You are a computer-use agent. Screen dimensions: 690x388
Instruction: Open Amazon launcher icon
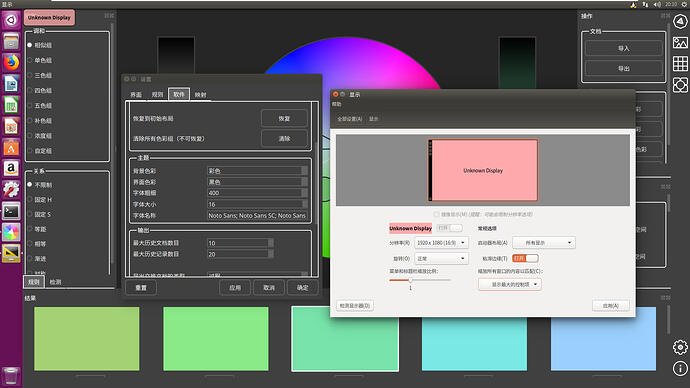coord(11,168)
